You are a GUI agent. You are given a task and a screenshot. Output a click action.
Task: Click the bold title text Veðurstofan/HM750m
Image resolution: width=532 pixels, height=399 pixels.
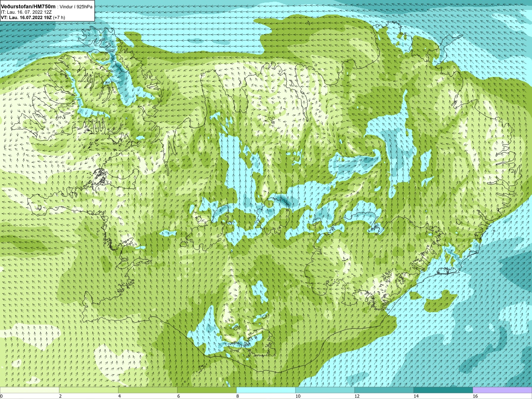pyautogui.click(x=28, y=7)
